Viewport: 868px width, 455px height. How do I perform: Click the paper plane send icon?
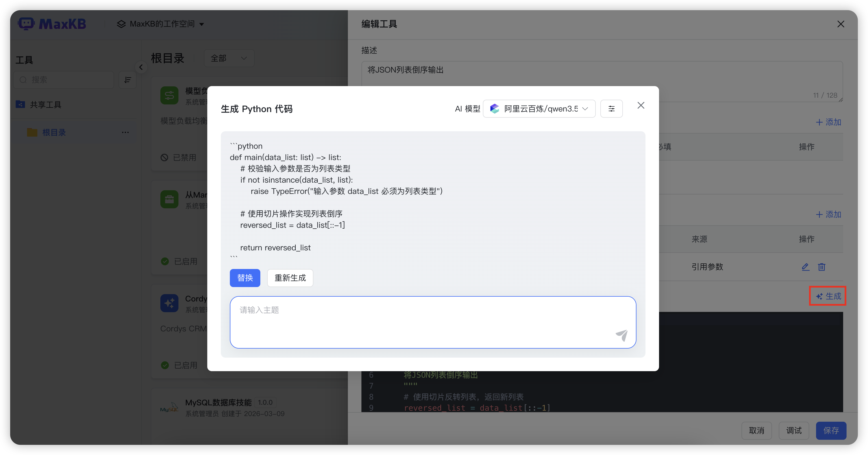pos(622,335)
